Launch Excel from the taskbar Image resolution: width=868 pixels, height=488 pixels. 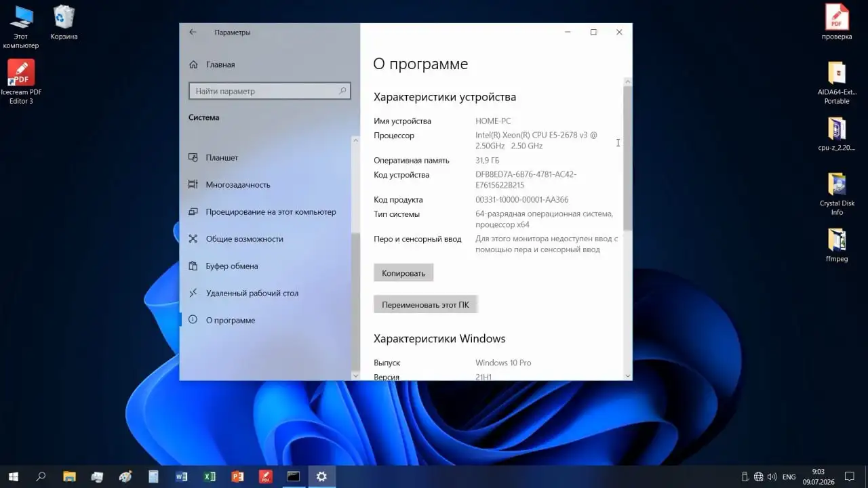[210, 476]
